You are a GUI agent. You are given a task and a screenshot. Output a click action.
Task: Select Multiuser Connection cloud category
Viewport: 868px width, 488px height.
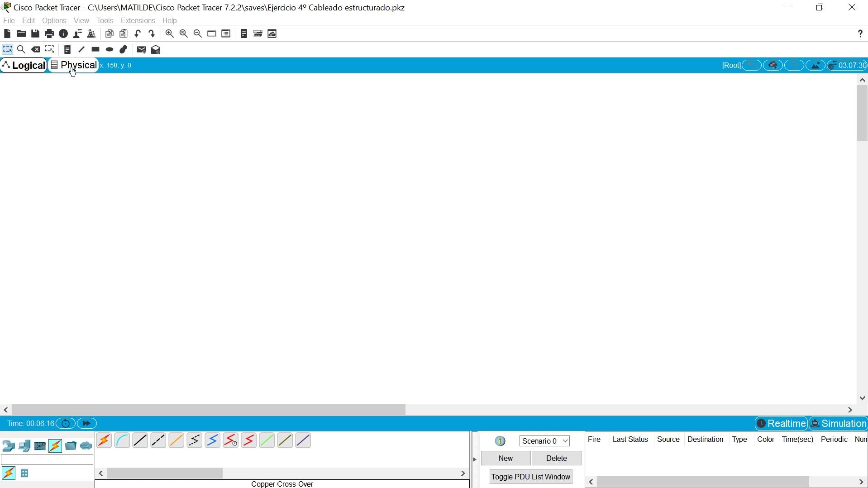click(86, 446)
